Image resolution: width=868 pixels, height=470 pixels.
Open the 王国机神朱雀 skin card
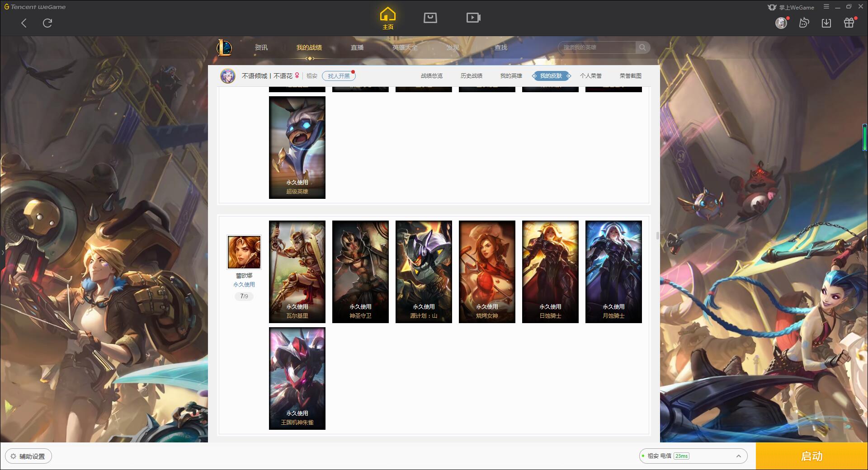pos(297,378)
